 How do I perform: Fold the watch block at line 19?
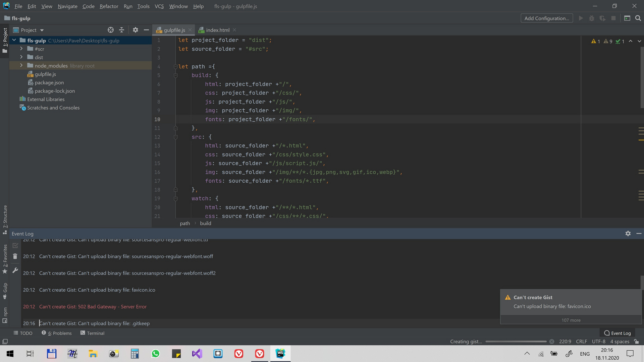[x=175, y=198]
